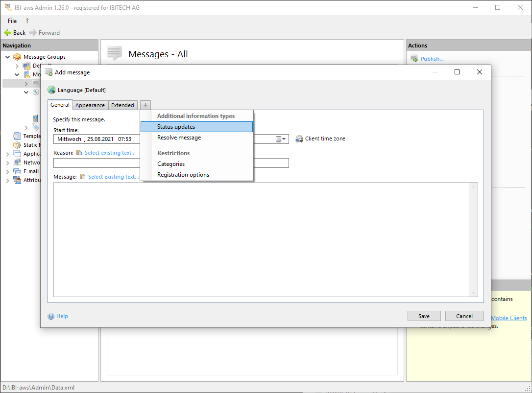
Task: Choose Resolve message in the popup menu
Action: 179,138
